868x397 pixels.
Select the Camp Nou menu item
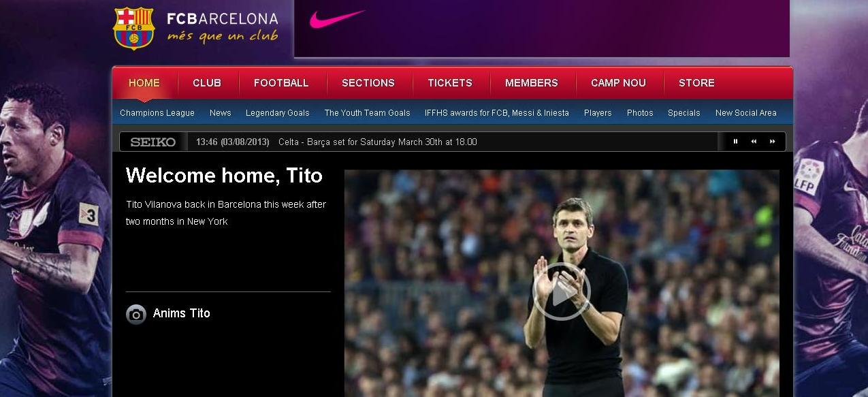click(x=618, y=83)
